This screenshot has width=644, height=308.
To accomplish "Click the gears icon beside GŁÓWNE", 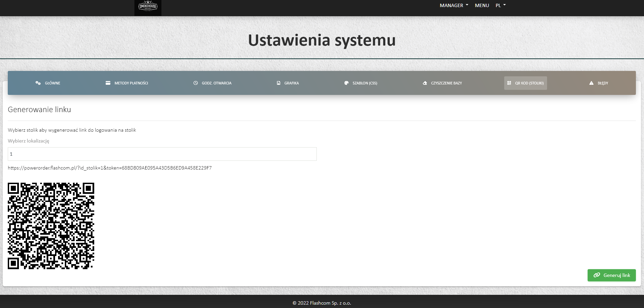I will point(38,83).
